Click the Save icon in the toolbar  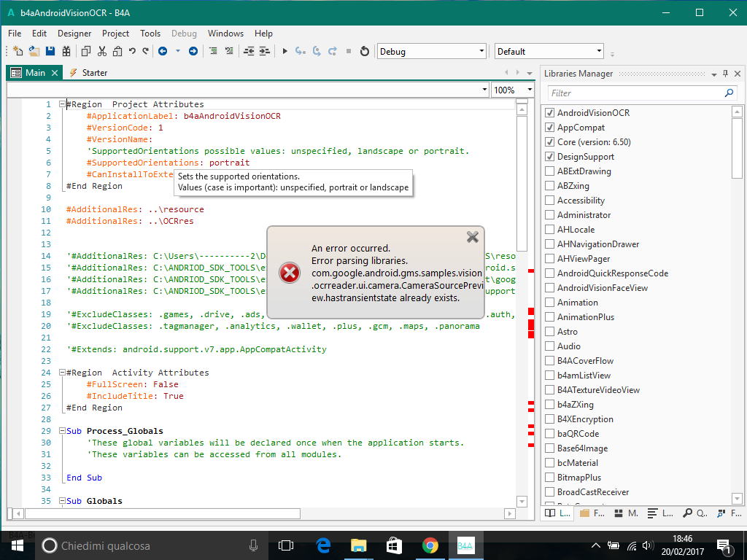point(50,51)
